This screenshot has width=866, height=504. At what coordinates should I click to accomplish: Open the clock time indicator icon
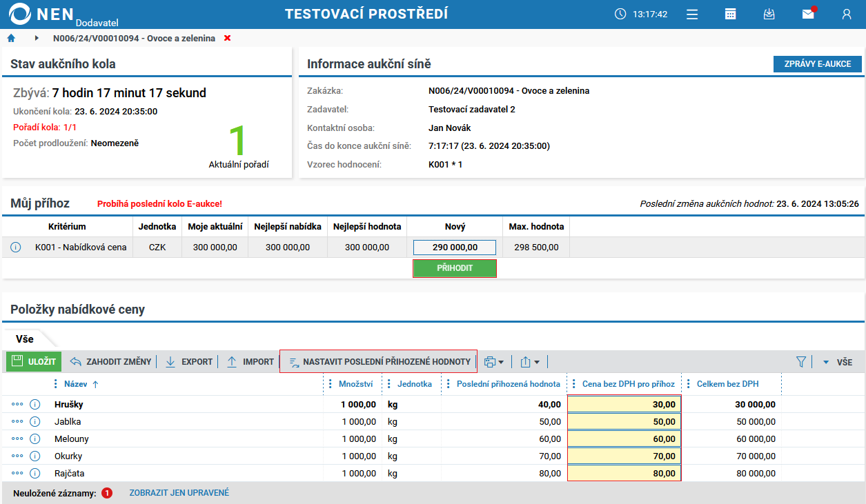[620, 14]
